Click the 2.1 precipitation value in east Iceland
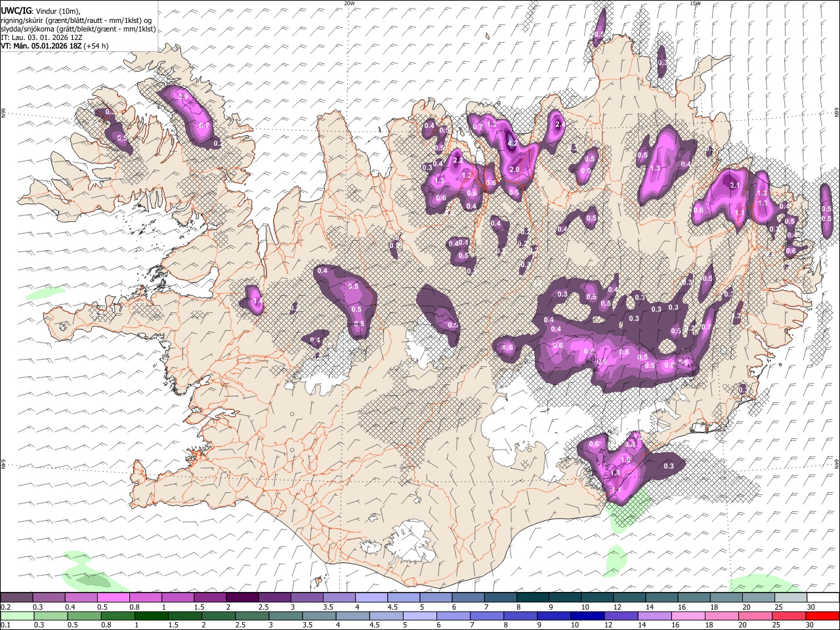Image resolution: width=840 pixels, height=630 pixels. pos(735,186)
